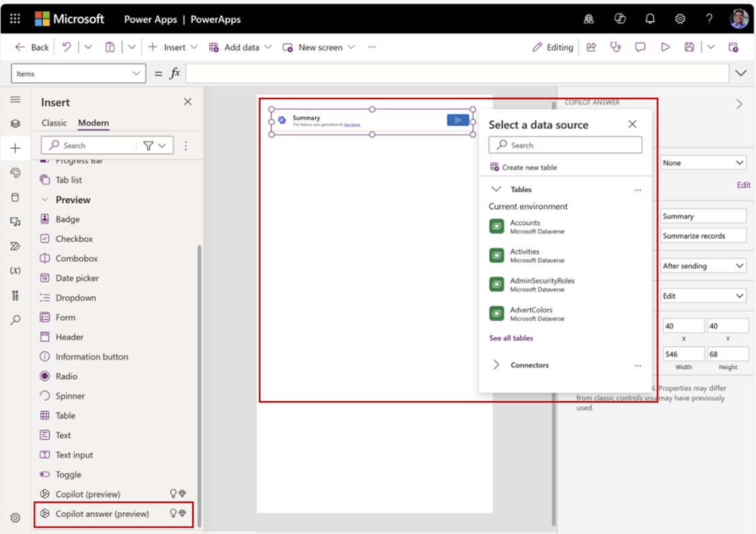Open the App checker stethoscope icon

(615, 47)
